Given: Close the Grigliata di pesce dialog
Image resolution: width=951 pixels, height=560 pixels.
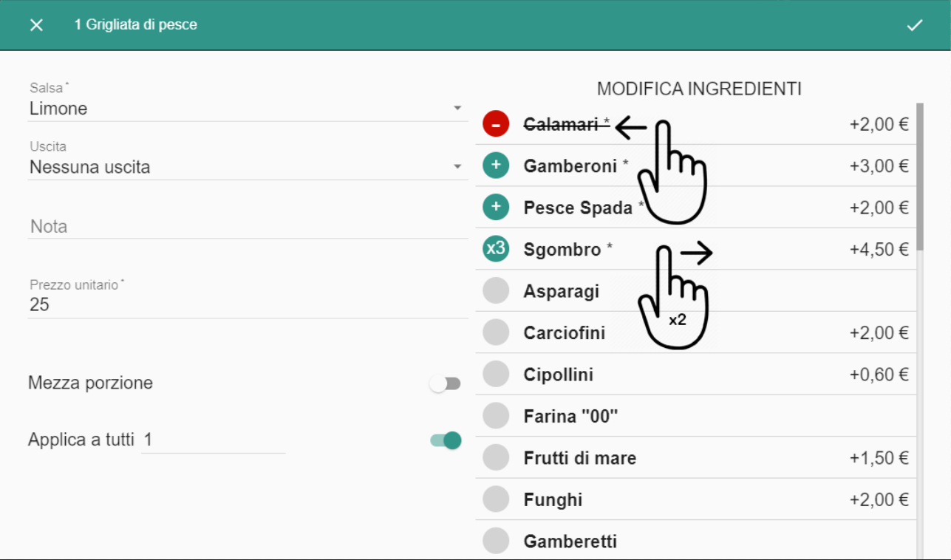Looking at the screenshot, I should [x=36, y=25].
